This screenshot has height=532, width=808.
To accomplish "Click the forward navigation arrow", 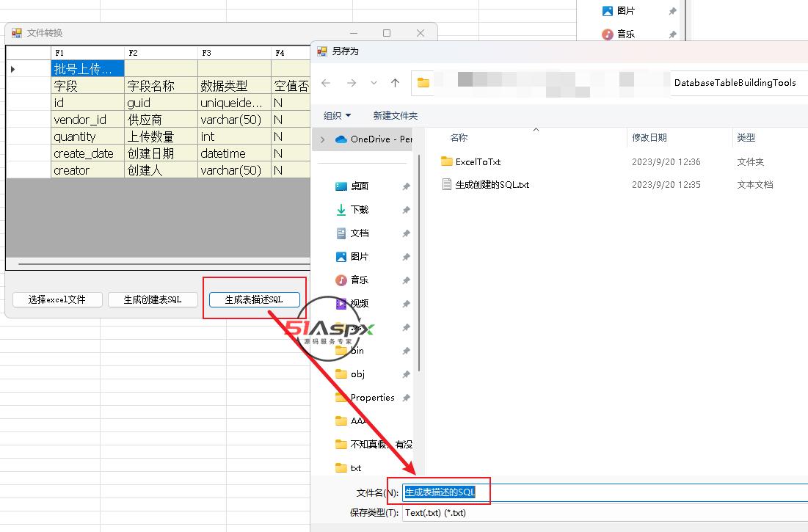I will tap(351, 83).
